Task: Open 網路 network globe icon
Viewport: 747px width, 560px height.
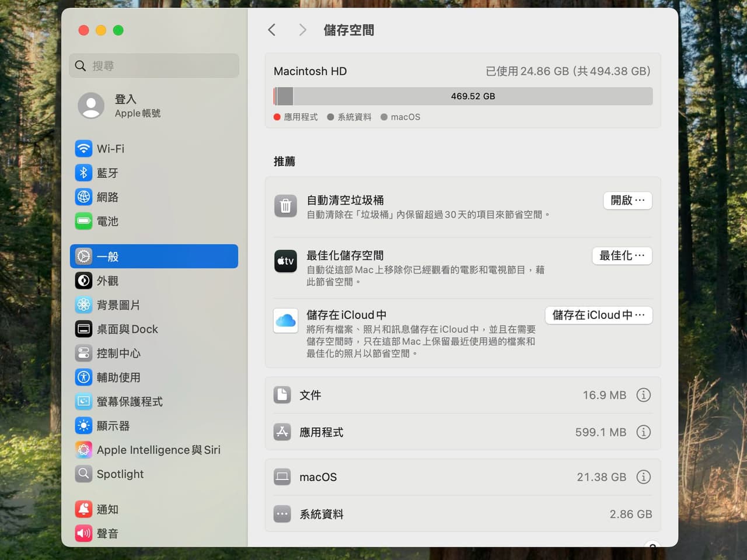Action: point(84,197)
